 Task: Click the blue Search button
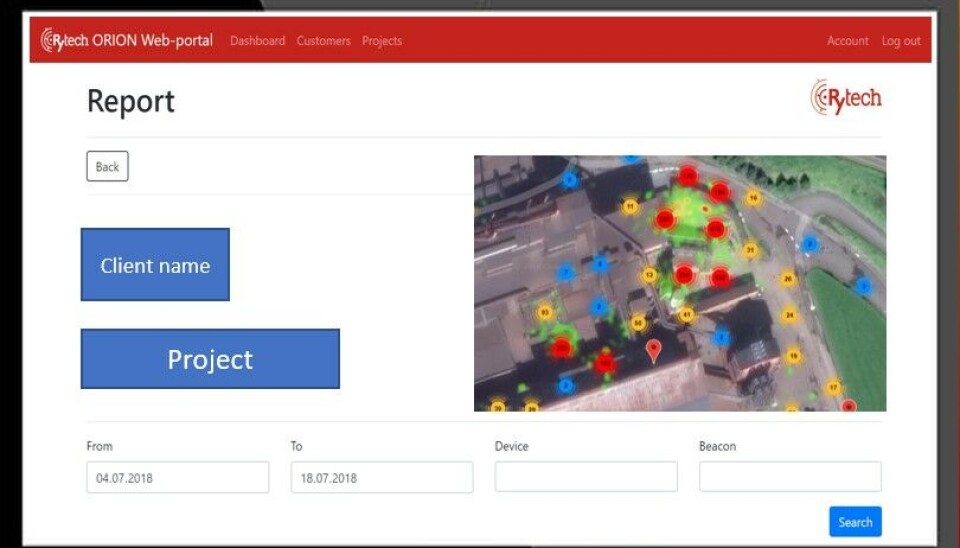tap(855, 522)
